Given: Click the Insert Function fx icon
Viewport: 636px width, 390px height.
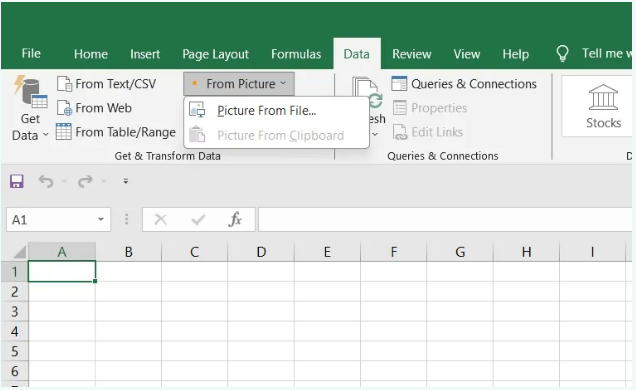Looking at the screenshot, I should tap(235, 220).
